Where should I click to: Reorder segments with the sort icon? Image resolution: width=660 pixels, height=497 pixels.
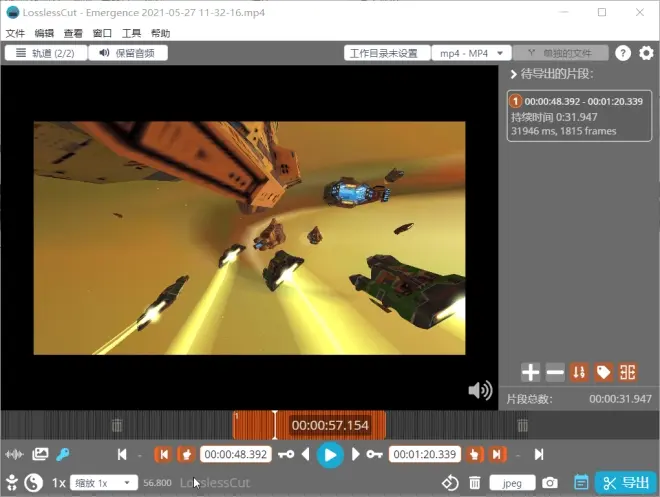(x=579, y=372)
